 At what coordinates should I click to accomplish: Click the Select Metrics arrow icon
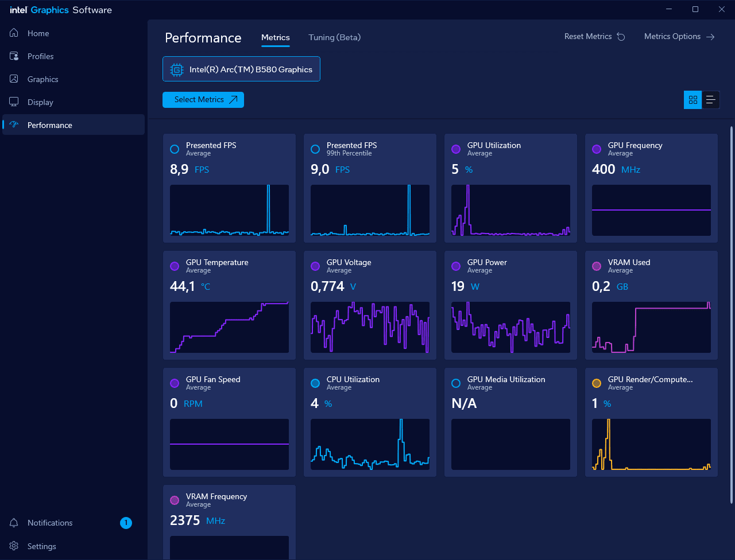233,100
